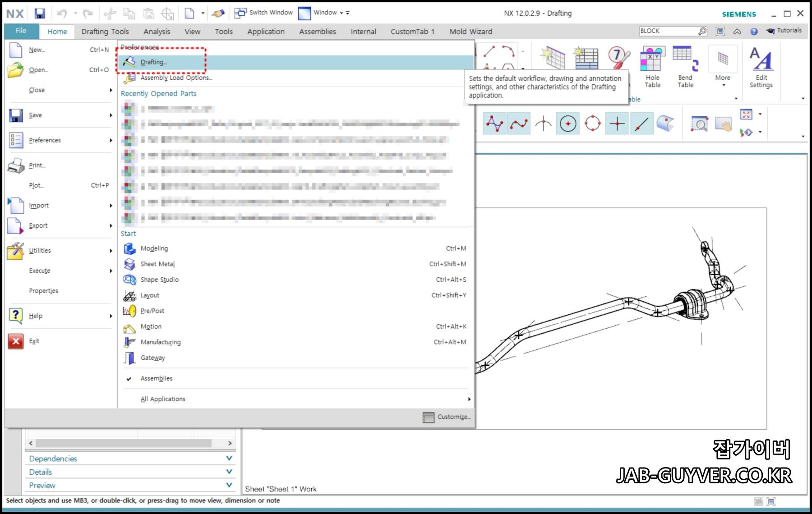The height and width of the screenshot is (514, 812).
Task: Click the minimize ribbon caret icon
Action: pyautogui.click(x=737, y=31)
